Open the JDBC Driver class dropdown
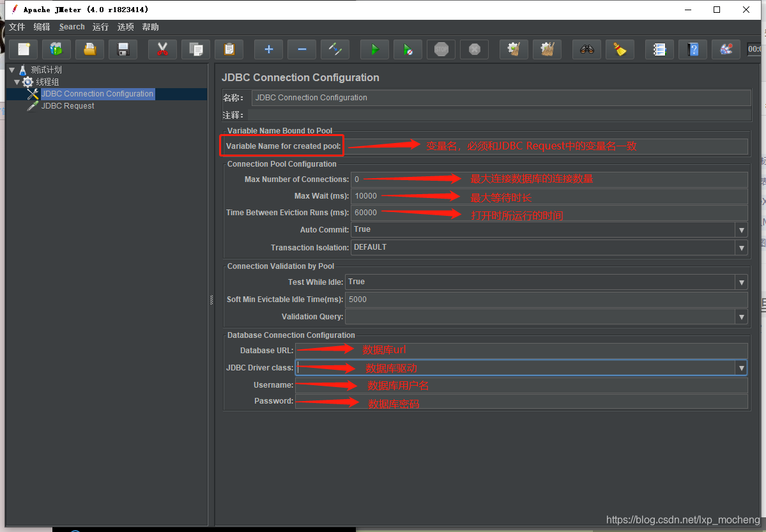The width and height of the screenshot is (766, 532). pos(742,368)
